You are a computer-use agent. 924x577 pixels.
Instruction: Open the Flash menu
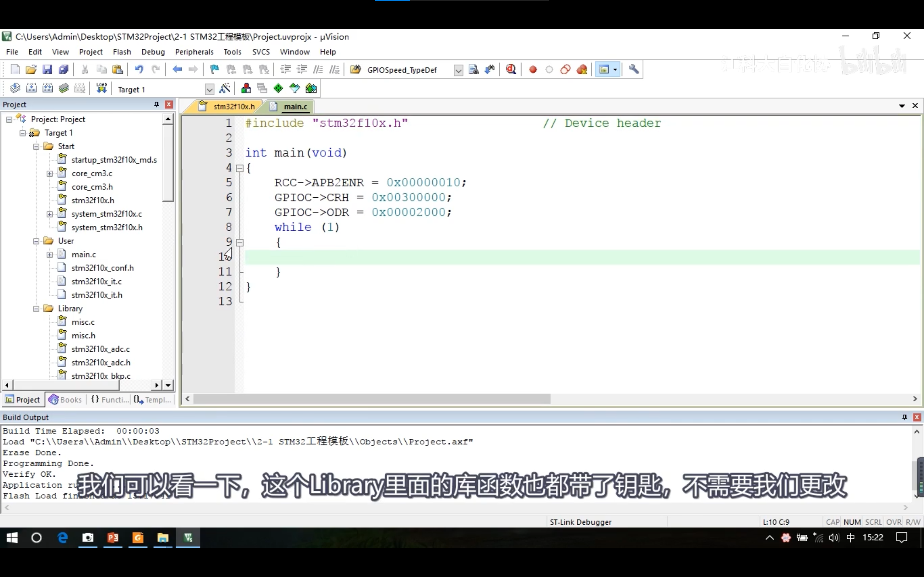122,52
